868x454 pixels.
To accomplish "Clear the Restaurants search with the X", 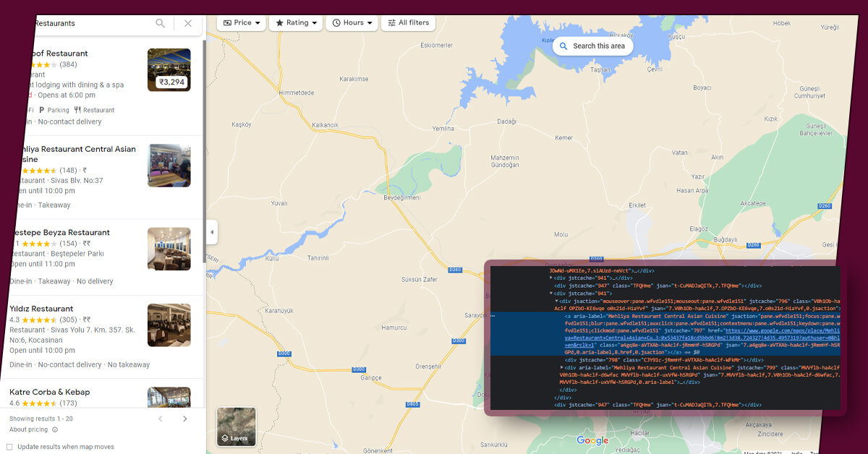I will coord(188,23).
